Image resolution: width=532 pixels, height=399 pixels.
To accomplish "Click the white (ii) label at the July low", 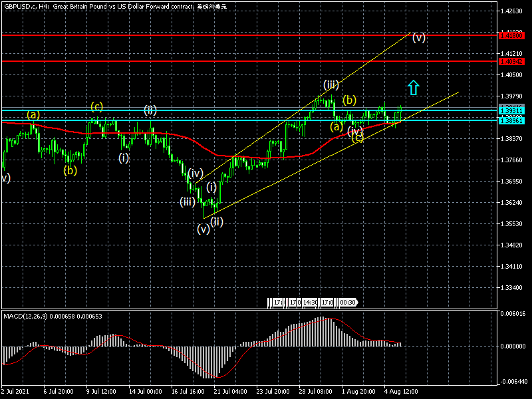I will click(x=217, y=221).
